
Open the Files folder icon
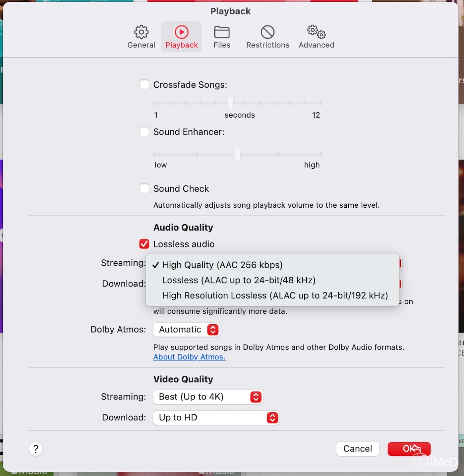coord(222,32)
